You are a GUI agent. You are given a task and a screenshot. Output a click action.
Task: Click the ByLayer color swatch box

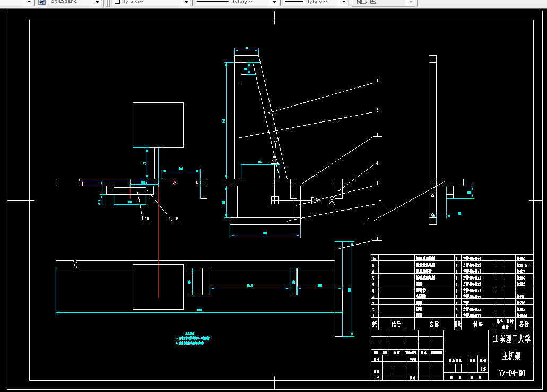tap(117, 2)
